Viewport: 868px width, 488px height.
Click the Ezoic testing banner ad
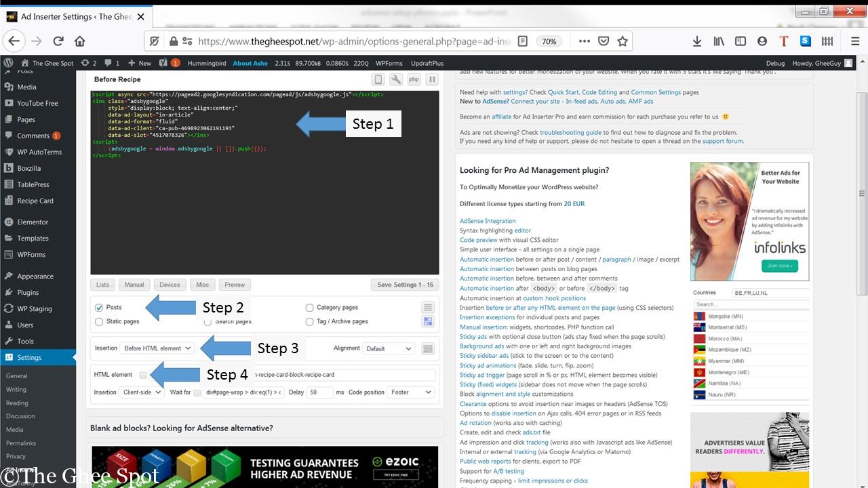point(265,466)
